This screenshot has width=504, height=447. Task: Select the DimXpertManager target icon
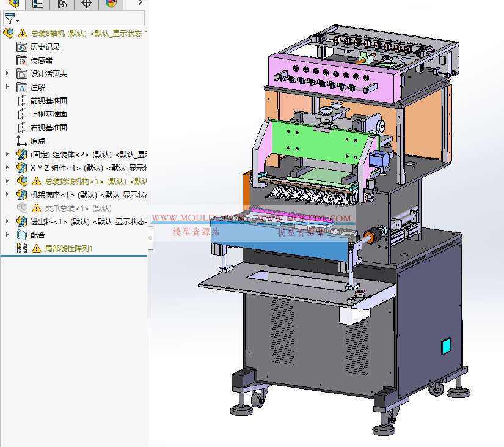pos(86,4)
